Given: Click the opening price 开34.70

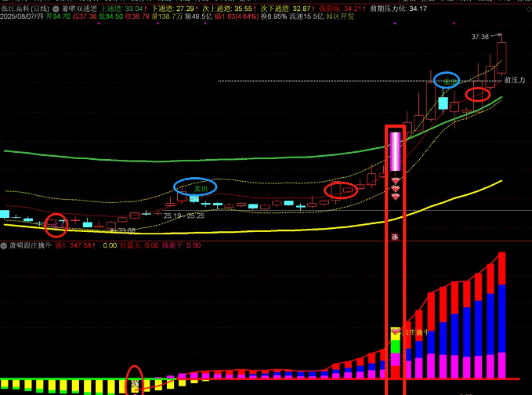Looking at the screenshot, I should (x=58, y=16).
